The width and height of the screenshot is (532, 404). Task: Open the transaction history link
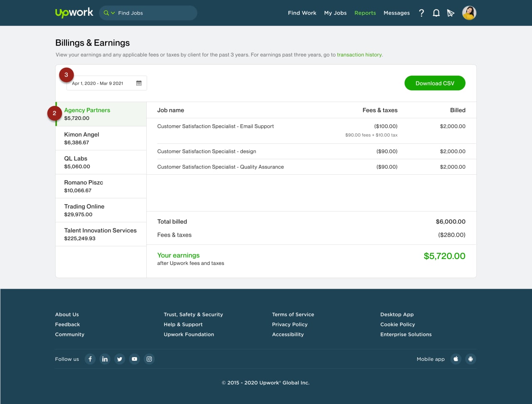pos(359,55)
